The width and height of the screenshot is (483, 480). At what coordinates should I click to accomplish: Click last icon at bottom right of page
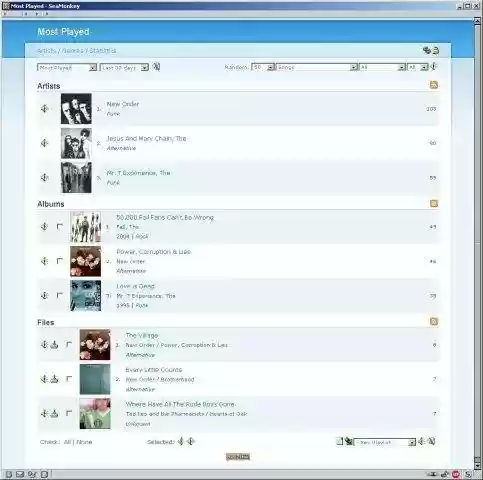click(432, 442)
